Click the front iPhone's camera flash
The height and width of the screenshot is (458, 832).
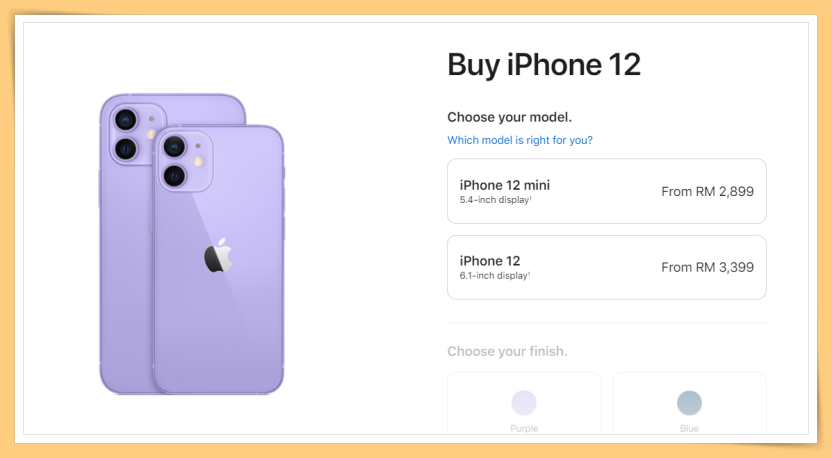click(198, 161)
